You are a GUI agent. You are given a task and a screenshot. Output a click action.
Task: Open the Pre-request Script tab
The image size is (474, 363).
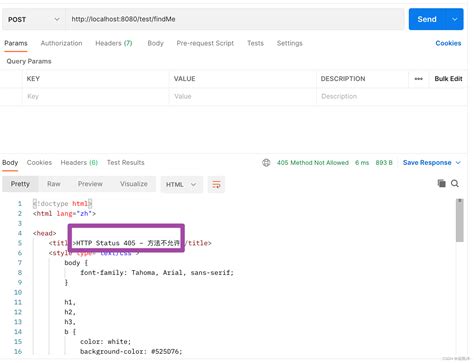point(205,43)
